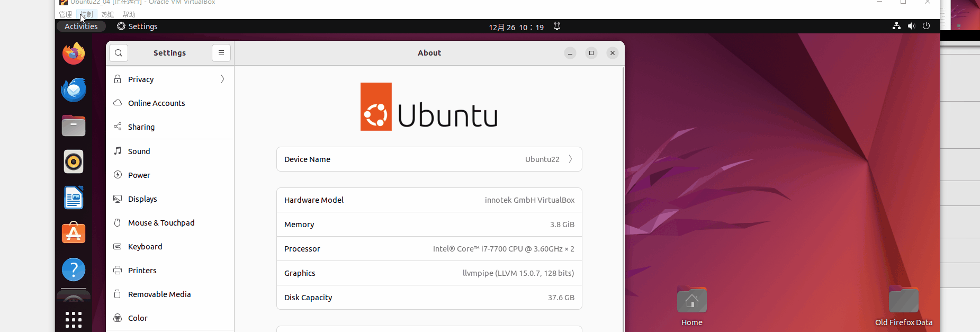Open the Settings hamburger menu
980x332 pixels.
pos(221,53)
